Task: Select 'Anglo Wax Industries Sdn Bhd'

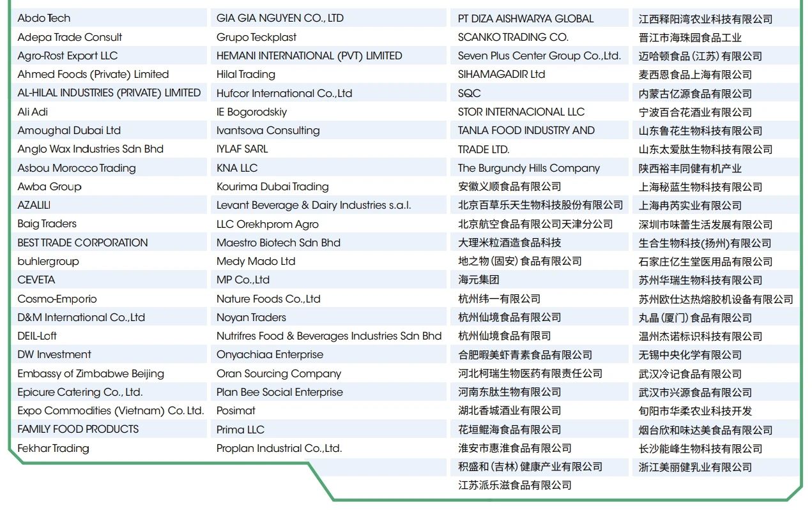Action: pos(91,149)
